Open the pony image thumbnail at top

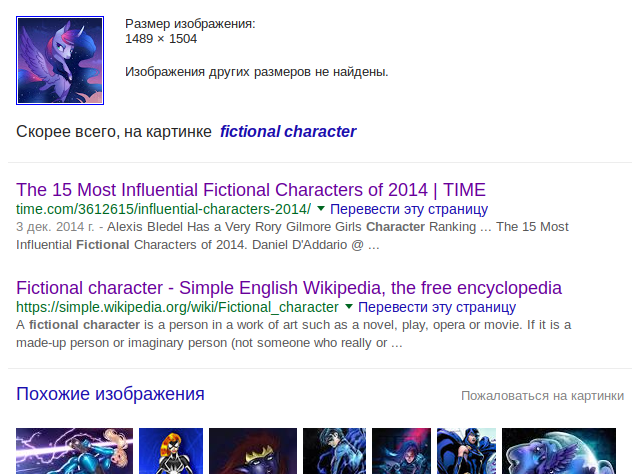60,60
